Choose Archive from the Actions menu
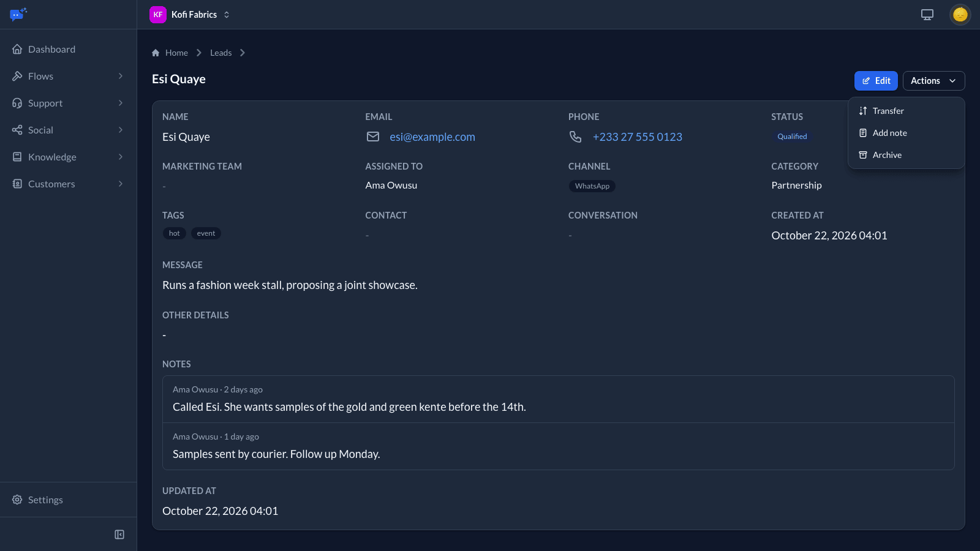980x551 pixels. pyautogui.click(x=907, y=155)
